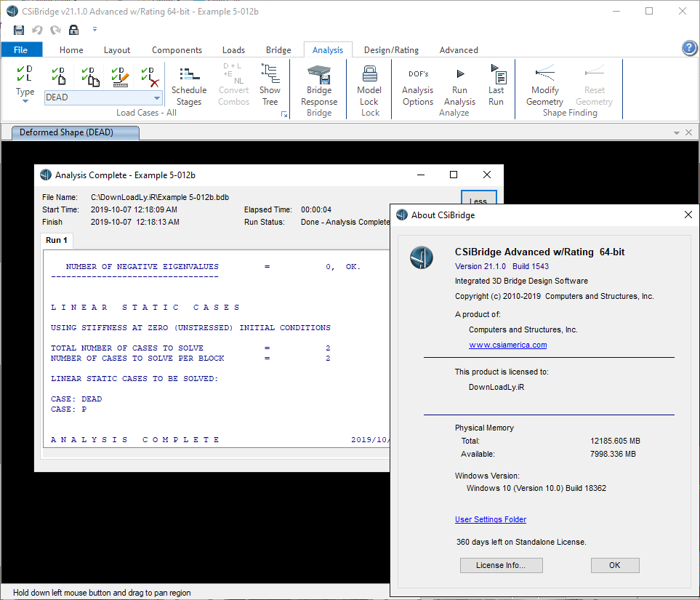Viewport: 700px width, 600px height.
Task: Open the User Settings Folder link
Action: (x=490, y=519)
